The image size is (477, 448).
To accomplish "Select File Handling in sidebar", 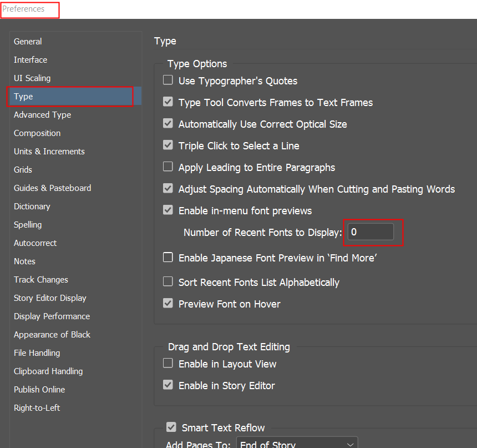I will pos(37,353).
